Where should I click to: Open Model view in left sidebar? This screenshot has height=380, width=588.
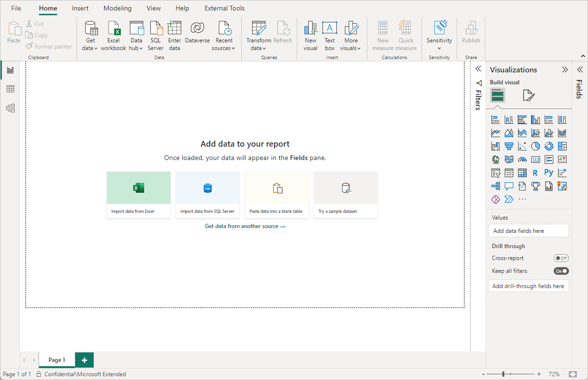pyautogui.click(x=10, y=108)
